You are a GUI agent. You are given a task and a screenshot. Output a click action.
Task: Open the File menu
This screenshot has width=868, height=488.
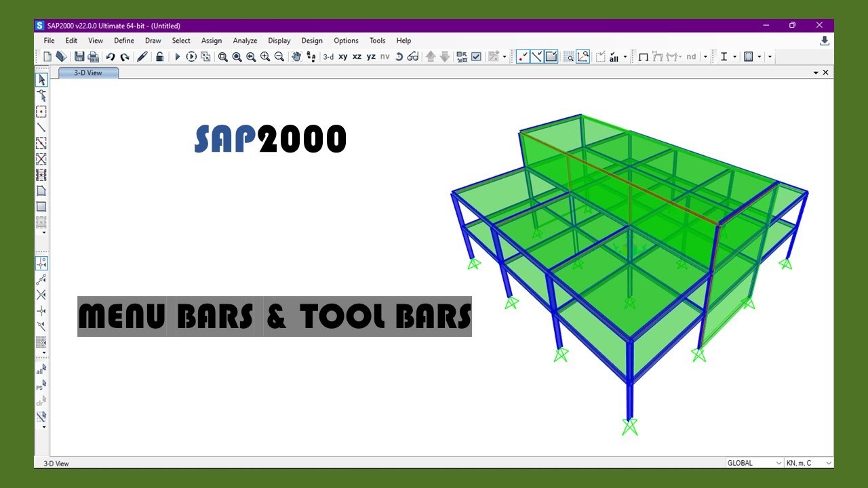50,41
